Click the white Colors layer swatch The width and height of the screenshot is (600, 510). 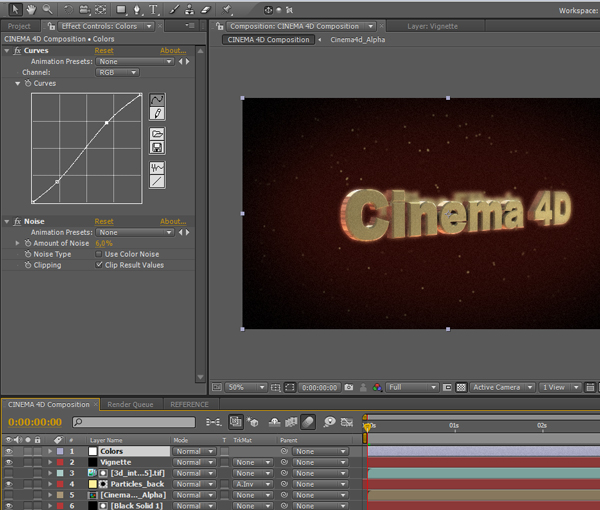pyautogui.click(x=93, y=451)
